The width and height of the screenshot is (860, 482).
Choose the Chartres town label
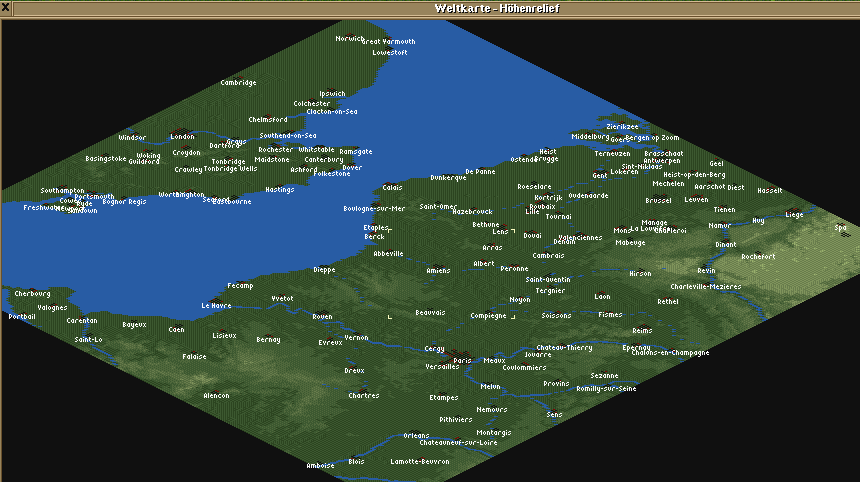pyautogui.click(x=363, y=395)
